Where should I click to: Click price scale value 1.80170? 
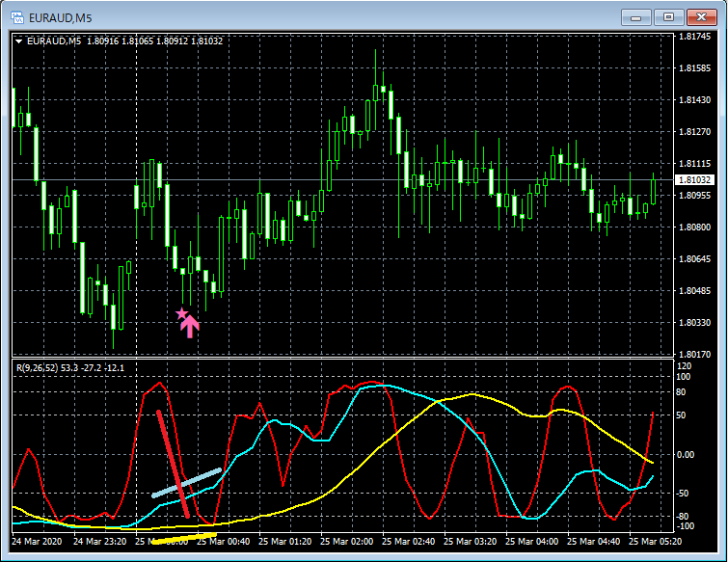[694, 355]
